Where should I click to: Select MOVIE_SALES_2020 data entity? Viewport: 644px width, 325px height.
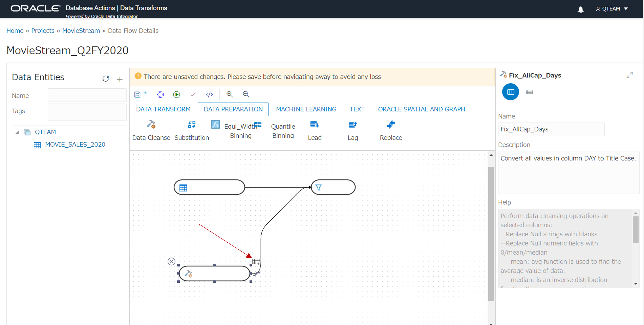pos(75,144)
